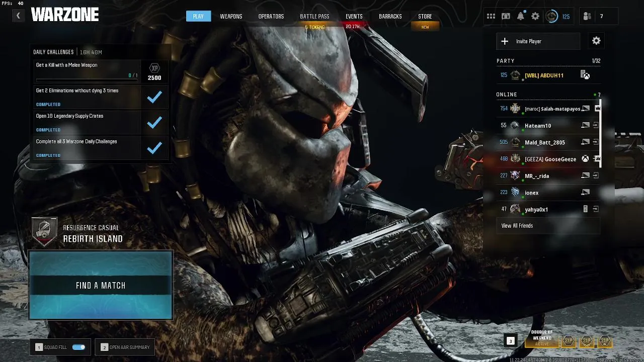Screen dimensions: 644x362
Task: Click the device platform icon beside yahya0x1
Action: tap(585, 209)
